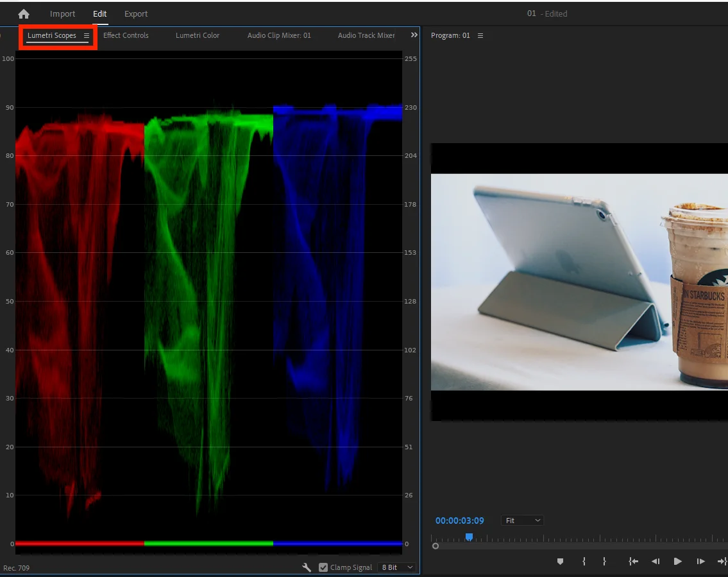Switch to the Effect Controls tab

click(126, 35)
